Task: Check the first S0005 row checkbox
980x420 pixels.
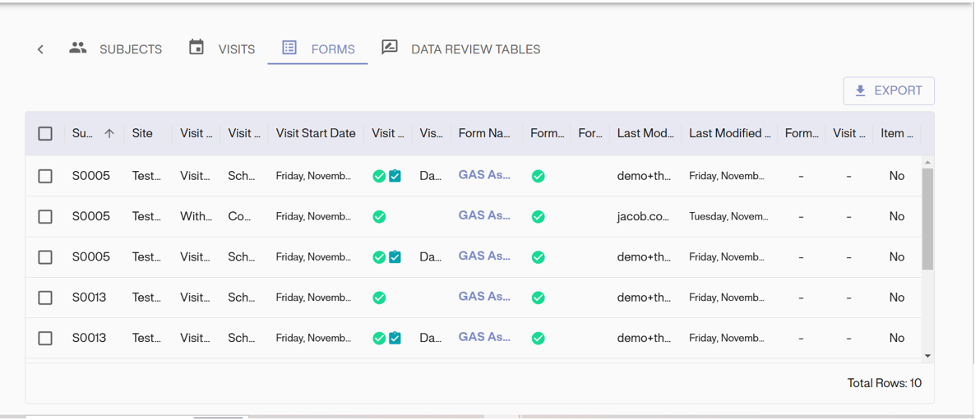Action: [x=45, y=176]
